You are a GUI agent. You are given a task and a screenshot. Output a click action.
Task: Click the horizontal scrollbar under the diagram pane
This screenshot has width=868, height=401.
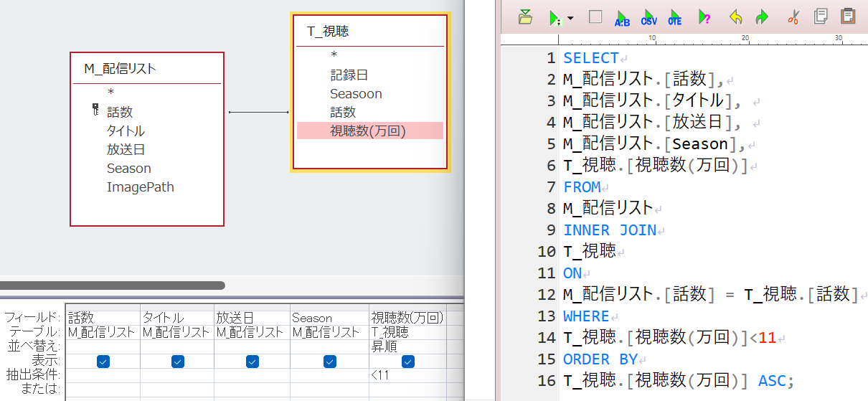(x=113, y=286)
